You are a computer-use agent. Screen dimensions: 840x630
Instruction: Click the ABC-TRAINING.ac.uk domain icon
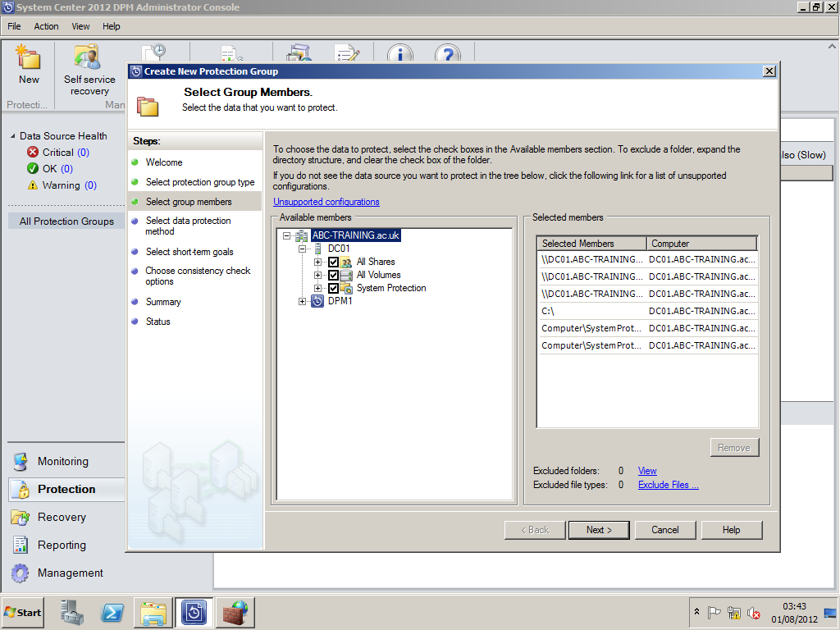[x=302, y=235]
